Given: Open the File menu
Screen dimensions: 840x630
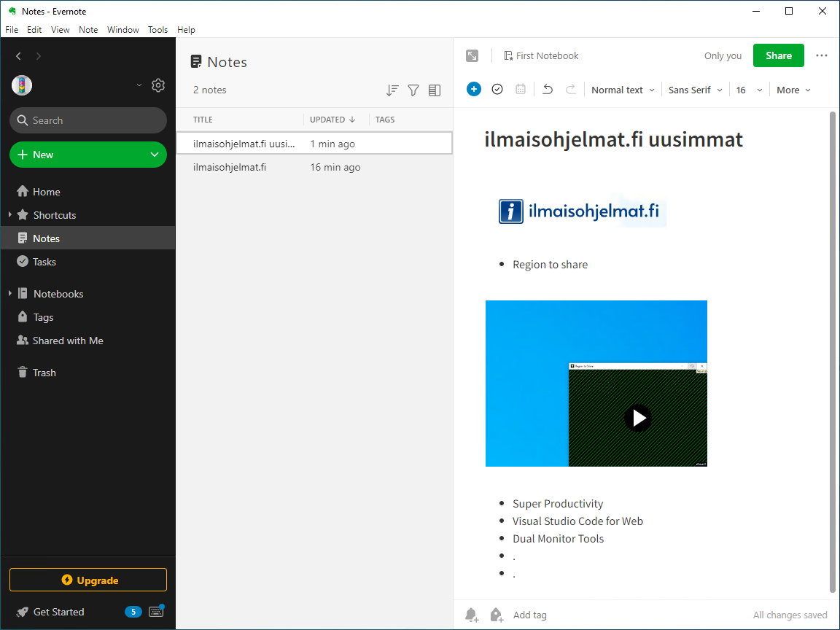Looking at the screenshot, I should (x=12, y=29).
